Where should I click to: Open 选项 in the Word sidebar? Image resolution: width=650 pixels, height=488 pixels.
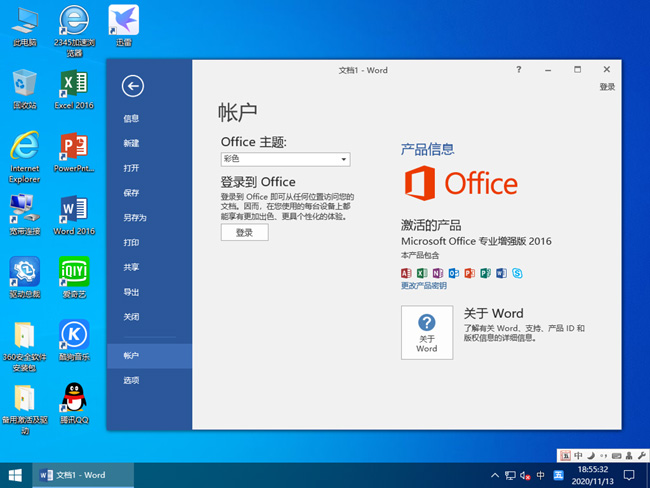(x=131, y=380)
